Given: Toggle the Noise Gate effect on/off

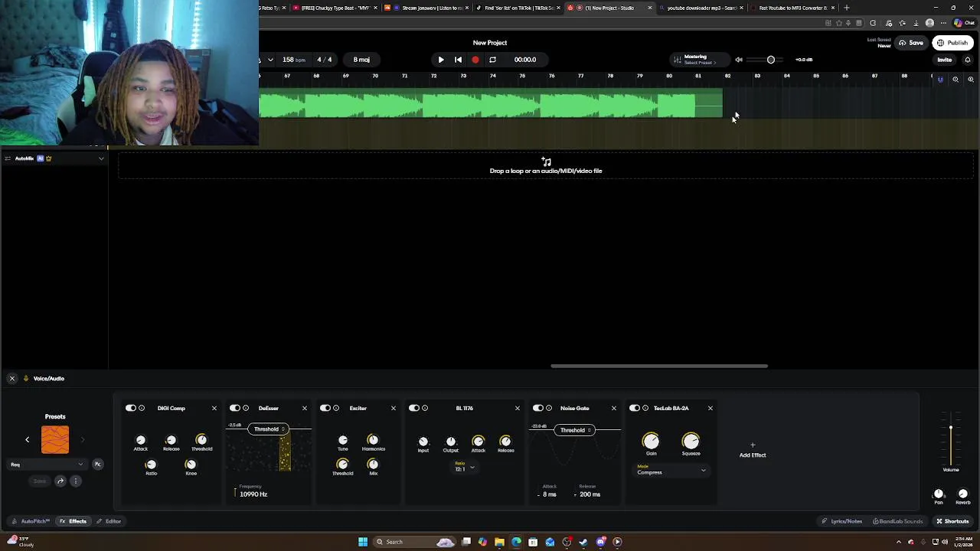Looking at the screenshot, I should pyautogui.click(x=538, y=409).
